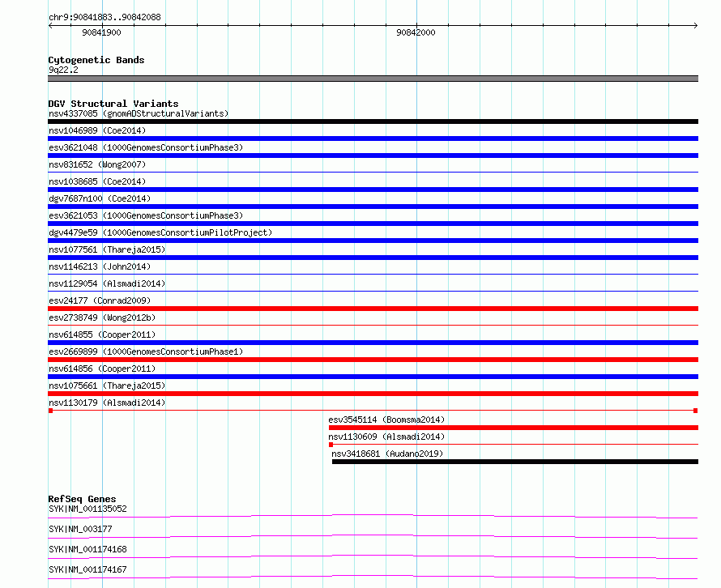The width and height of the screenshot is (721, 588).
Task: Click nsv1075661 (Thareja2015) label
Action: (x=107, y=386)
